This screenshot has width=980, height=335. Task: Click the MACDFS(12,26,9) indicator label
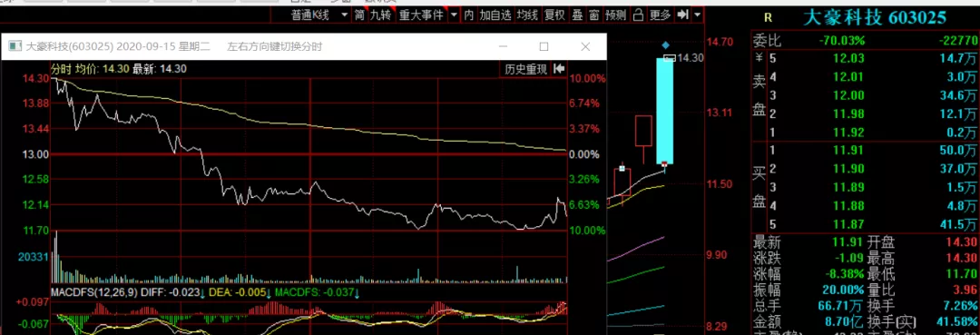click(93, 292)
